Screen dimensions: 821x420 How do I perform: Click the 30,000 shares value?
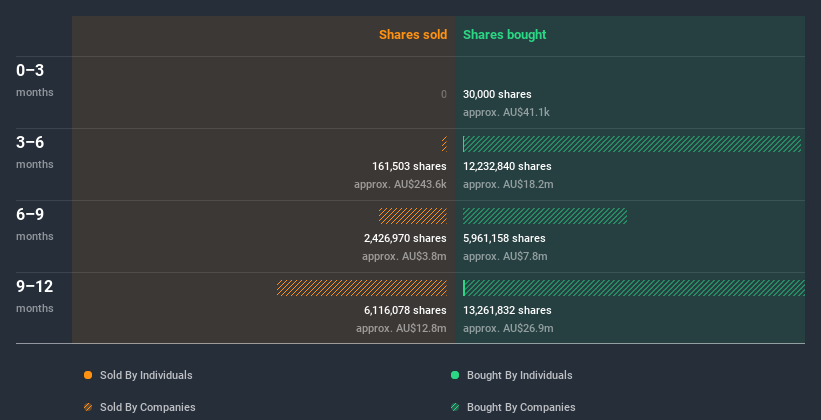pos(497,94)
